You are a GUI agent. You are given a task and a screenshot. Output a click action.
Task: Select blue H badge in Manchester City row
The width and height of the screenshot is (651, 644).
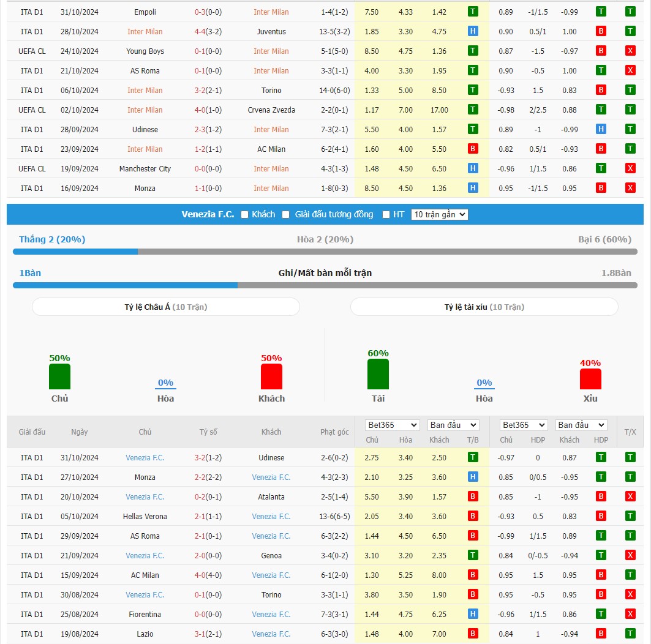coord(472,168)
